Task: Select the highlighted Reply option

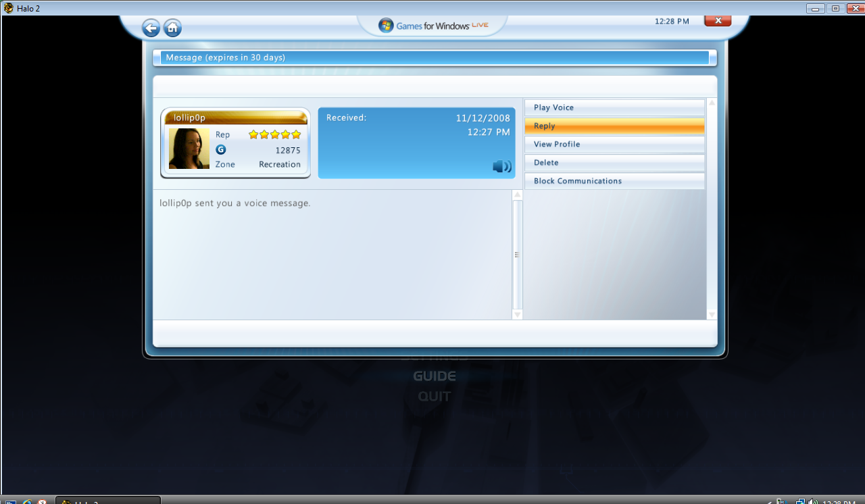Action: (x=614, y=126)
